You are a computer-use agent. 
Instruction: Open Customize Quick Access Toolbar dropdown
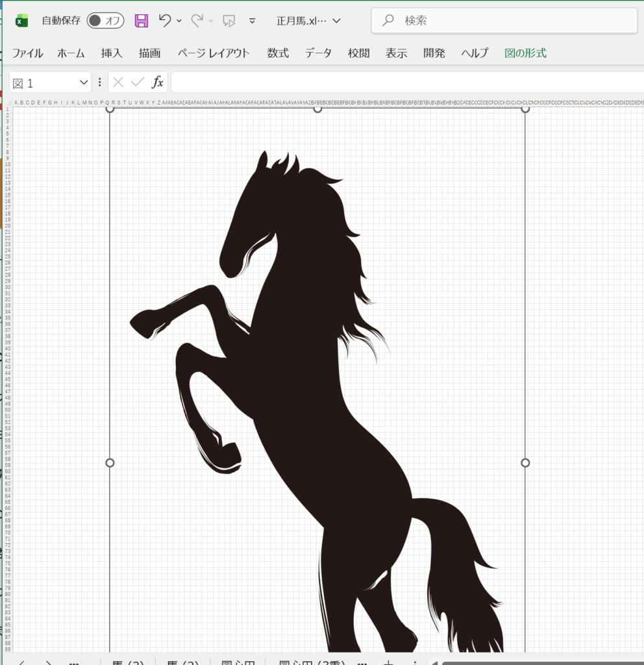pyautogui.click(x=252, y=21)
